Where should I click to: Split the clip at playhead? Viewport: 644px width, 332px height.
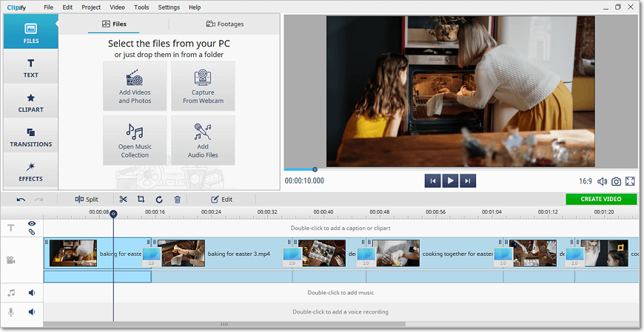click(87, 200)
